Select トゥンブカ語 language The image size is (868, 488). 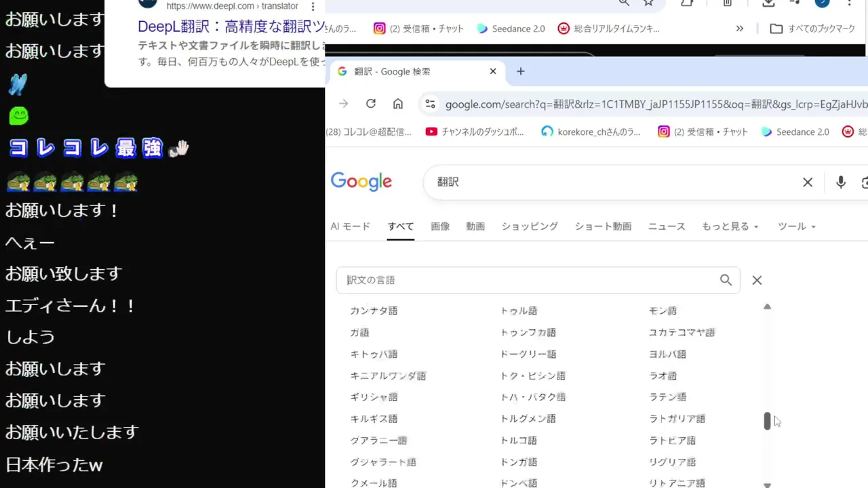[528, 332]
